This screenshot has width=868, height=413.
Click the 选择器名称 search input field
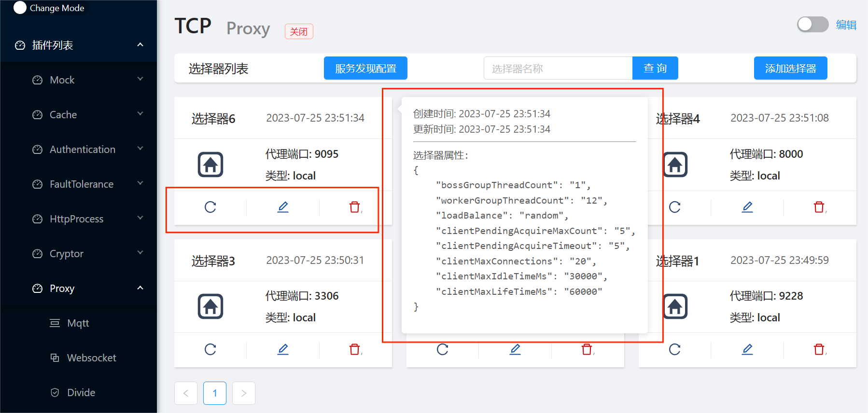[x=558, y=69]
